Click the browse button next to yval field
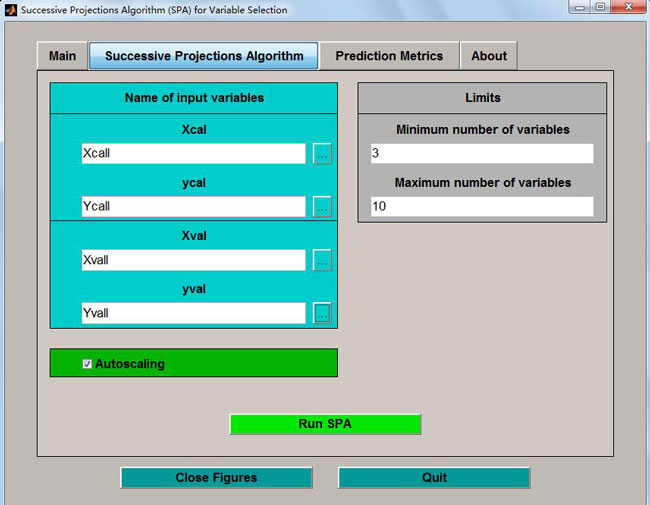The width and height of the screenshot is (650, 505). pos(322,313)
